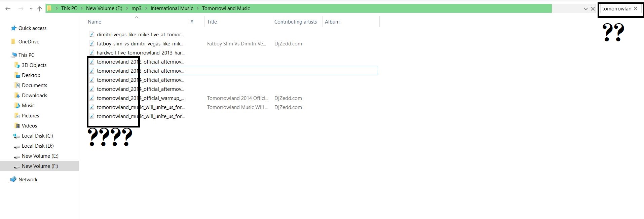Screen dimensions: 644x219
Task: Click title cell Tomorrowland Music Will ...
Action: coord(238,107)
